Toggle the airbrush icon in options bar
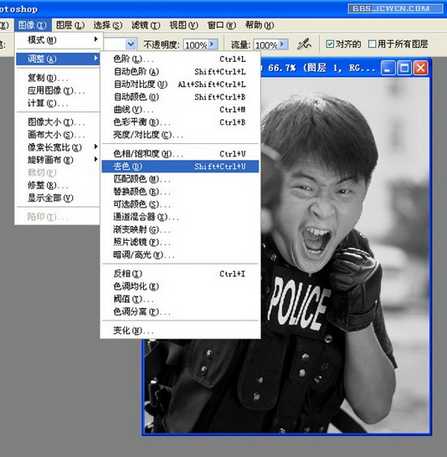This screenshot has width=447, height=457. (304, 44)
